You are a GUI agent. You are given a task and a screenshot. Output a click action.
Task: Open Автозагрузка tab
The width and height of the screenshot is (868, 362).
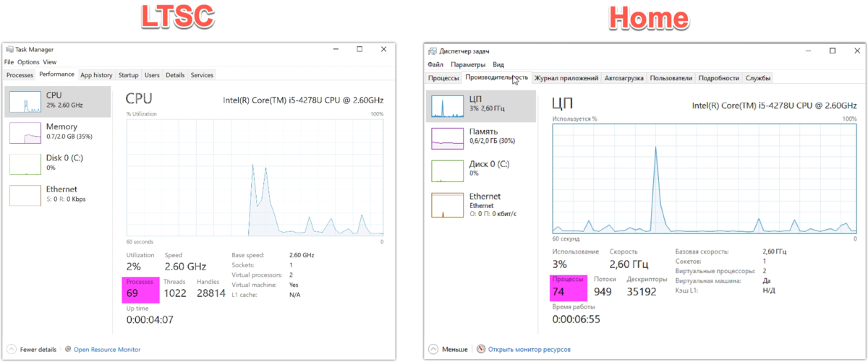[x=624, y=78]
